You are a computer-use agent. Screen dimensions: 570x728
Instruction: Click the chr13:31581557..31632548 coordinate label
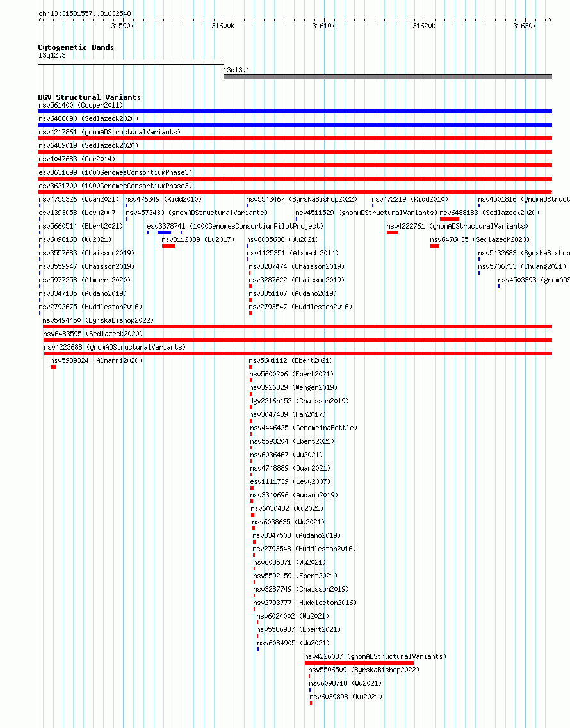click(85, 14)
